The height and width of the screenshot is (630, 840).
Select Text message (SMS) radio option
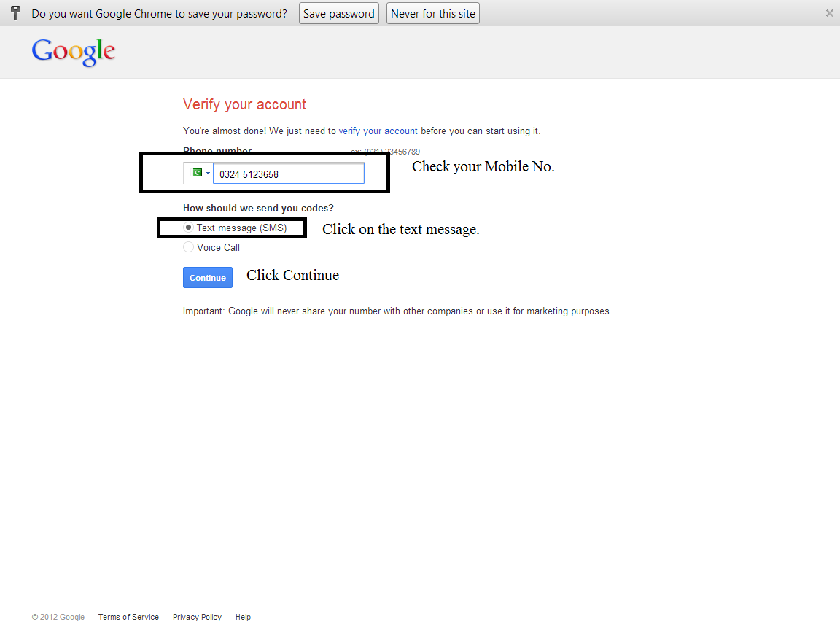[188, 227]
